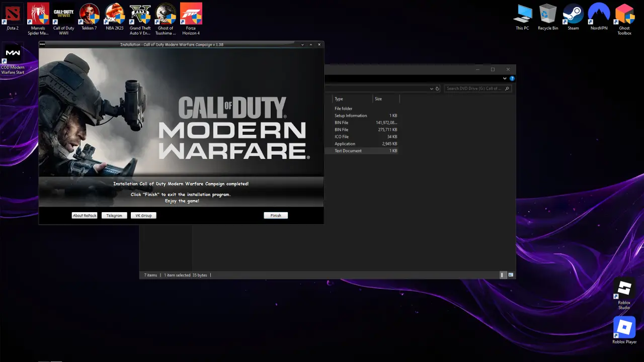Click the 34 KB size cell
Screen dimensions: 644x362
[392, 137]
